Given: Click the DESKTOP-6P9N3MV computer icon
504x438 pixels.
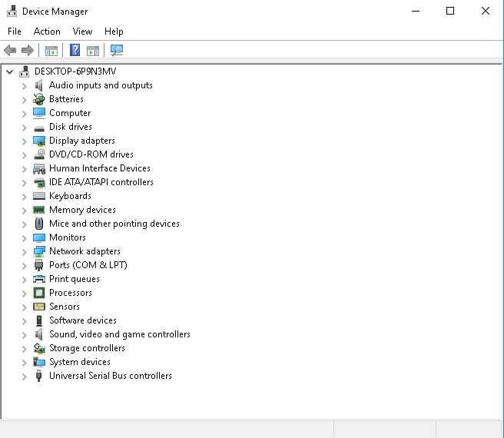Looking at the screenshot, I should click(x=25, y=71).
